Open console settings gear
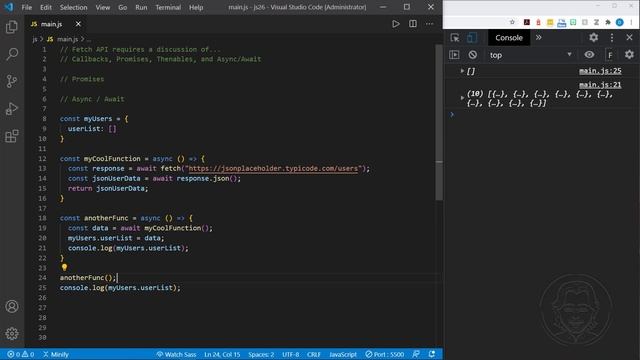Screen dimensions: 640x360 (x=629, y=54)
